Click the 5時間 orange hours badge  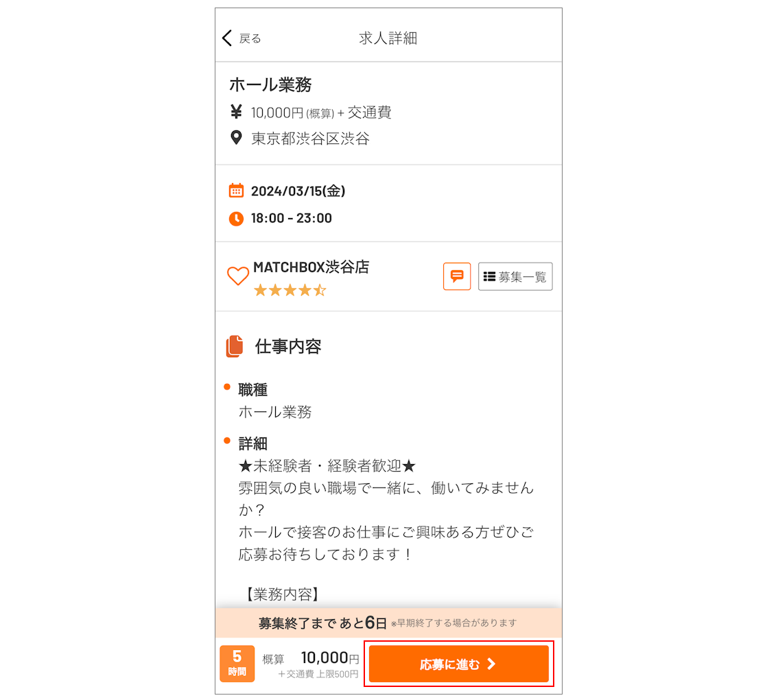coord(237,663)
